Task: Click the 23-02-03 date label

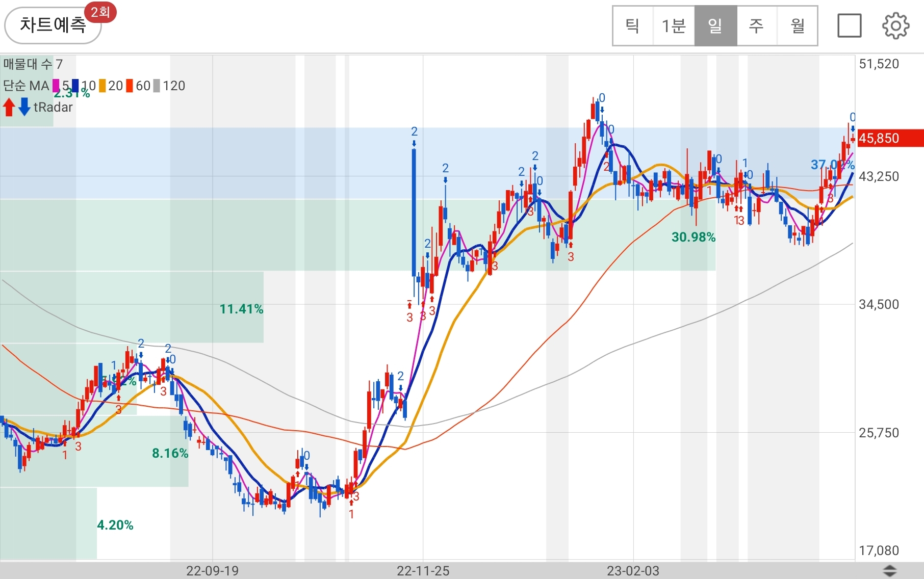Action: pos(633,571)
